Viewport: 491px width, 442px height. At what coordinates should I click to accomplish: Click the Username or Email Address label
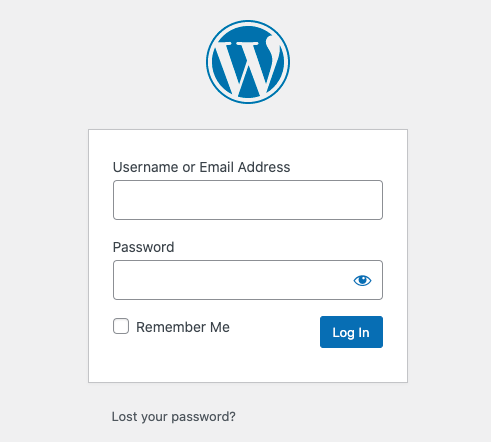tap(201, 167)
